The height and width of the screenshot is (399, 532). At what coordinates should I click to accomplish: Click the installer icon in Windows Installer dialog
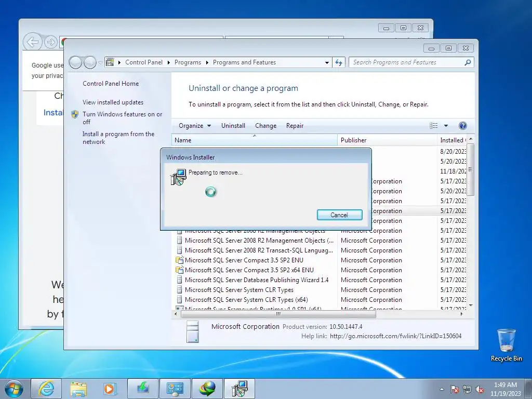pyautogui.click(x=179, y=177)
